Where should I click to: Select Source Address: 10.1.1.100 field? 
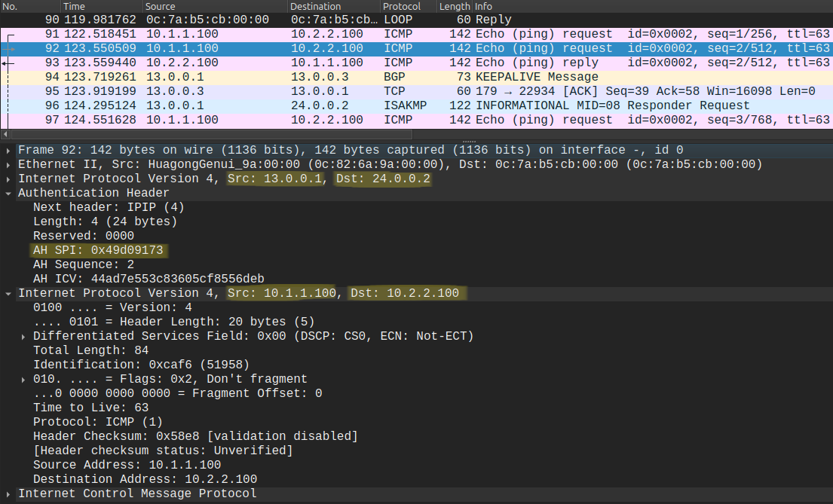tap(127, 466)
